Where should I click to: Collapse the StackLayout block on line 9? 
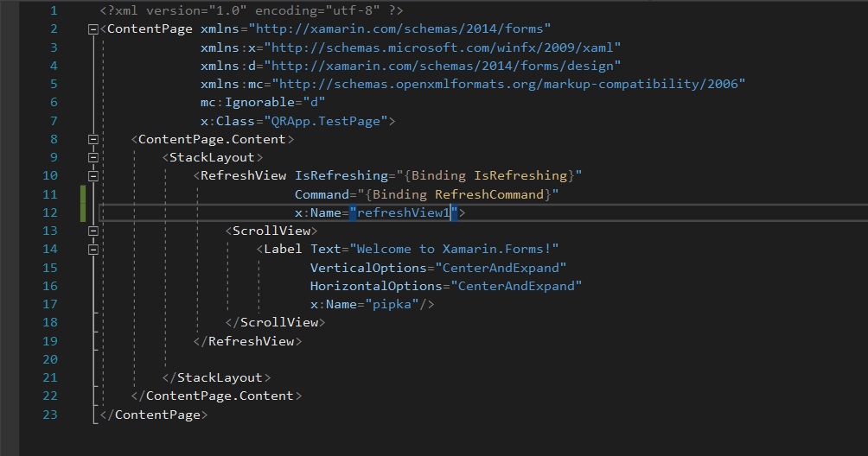(93, 158)
